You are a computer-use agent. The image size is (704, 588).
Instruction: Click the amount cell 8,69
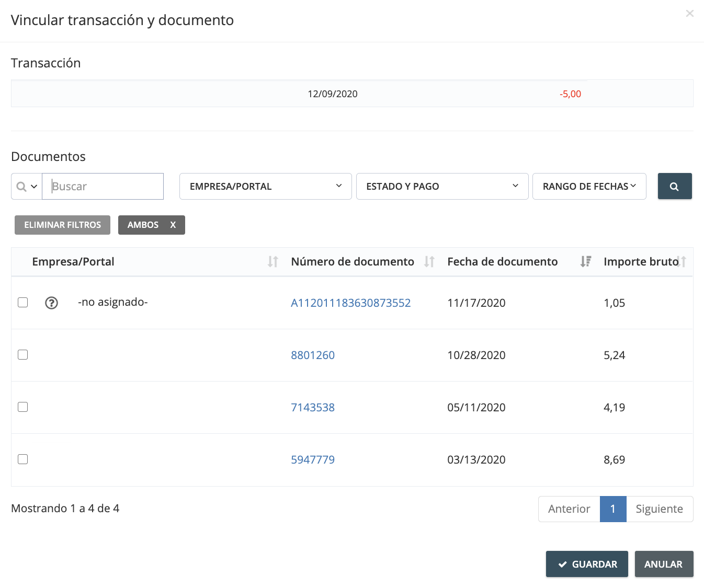615,460
